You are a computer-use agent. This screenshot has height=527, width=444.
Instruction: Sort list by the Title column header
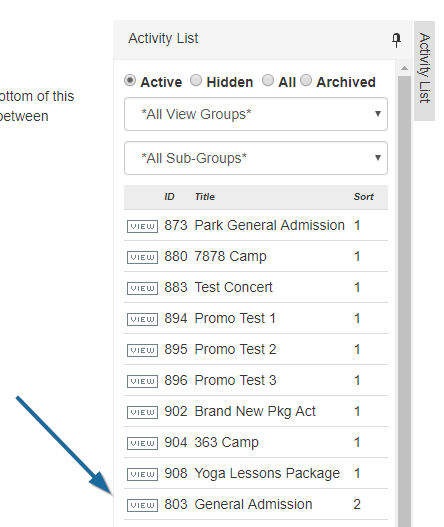click(x=205, y=197)
